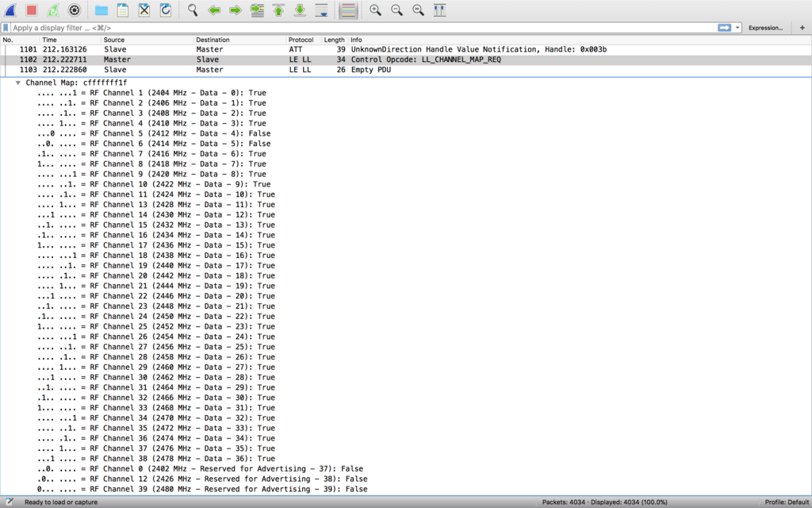Restart the current capture
The image size is (812, 508).
click(53, 10)
